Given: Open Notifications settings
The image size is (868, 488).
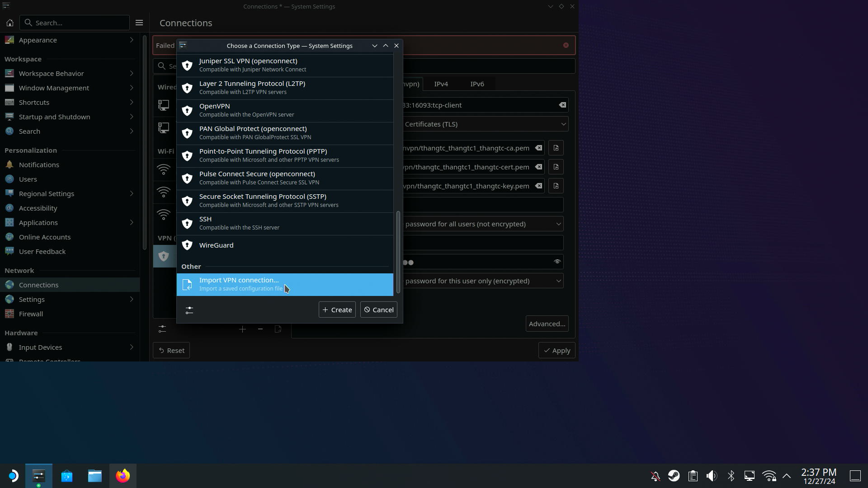Looking at the screenshot, I should pos(70,164).
